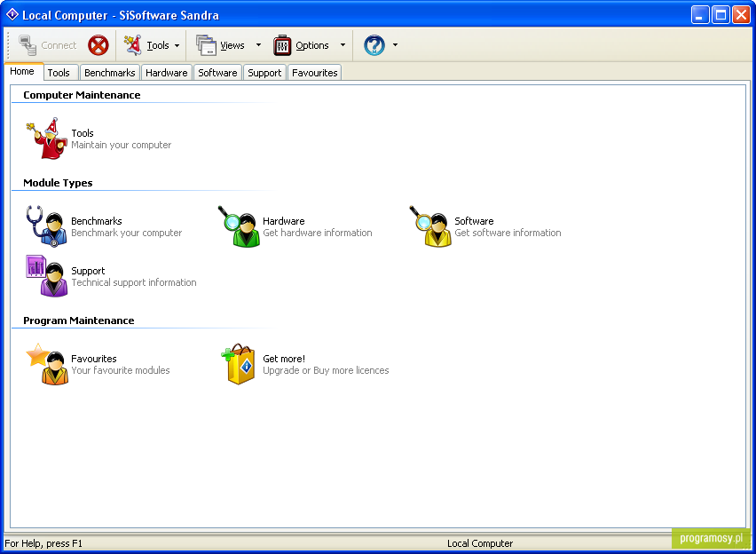Viewport: 756px width, 554px height.
Task: Click the 'Get software information' description
Action: pos(508,233)
